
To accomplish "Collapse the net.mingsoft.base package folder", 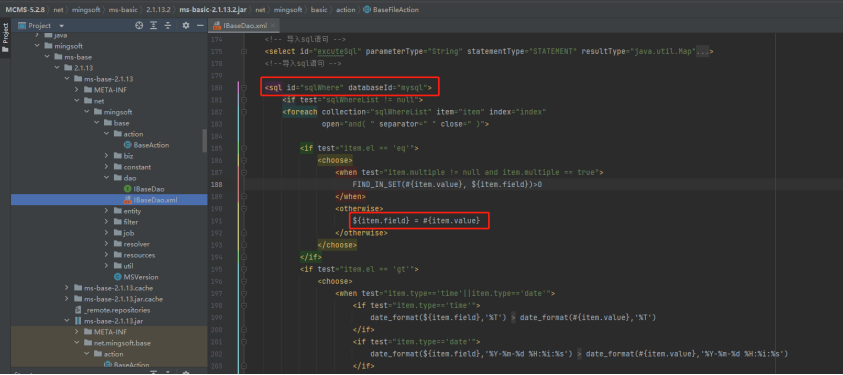I will (77, 343).
